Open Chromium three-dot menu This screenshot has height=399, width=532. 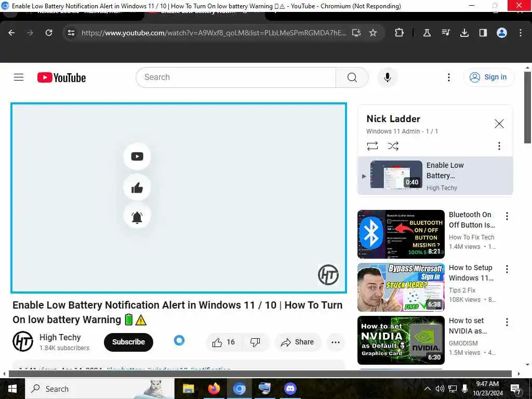(x=521, y=33)
